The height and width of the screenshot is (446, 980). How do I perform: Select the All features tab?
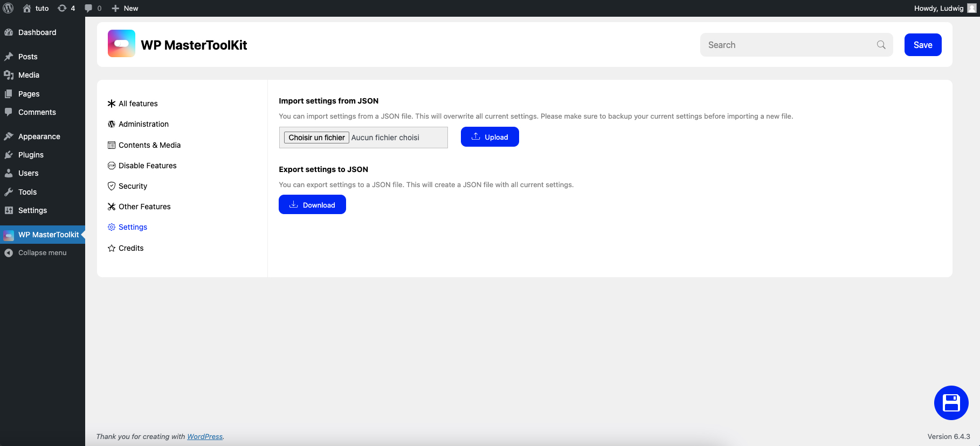(x=133, y=104)
